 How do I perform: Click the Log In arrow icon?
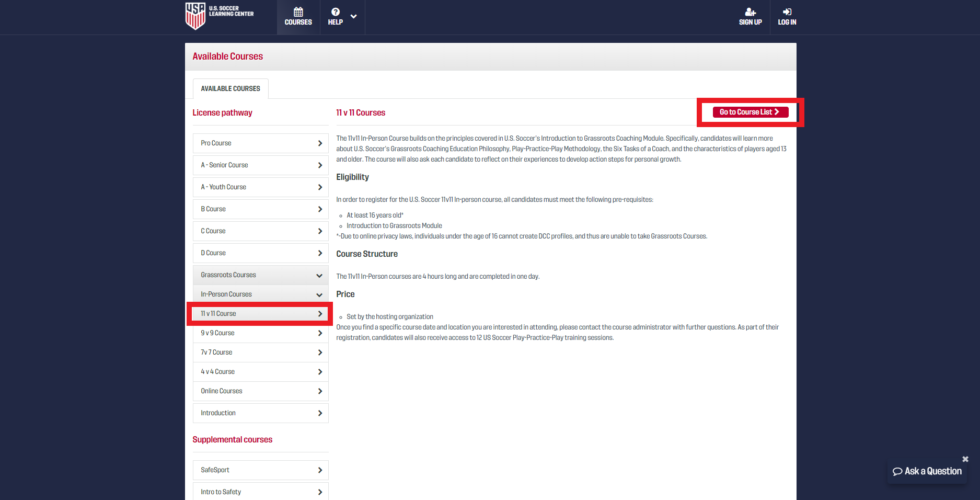pyautogui.click(x=787, y=12)
